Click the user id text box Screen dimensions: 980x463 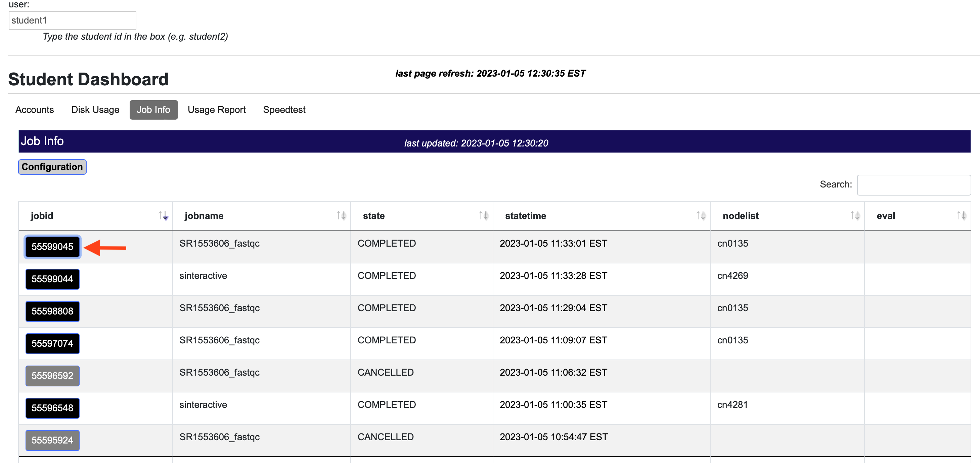[x=72, y=20]
